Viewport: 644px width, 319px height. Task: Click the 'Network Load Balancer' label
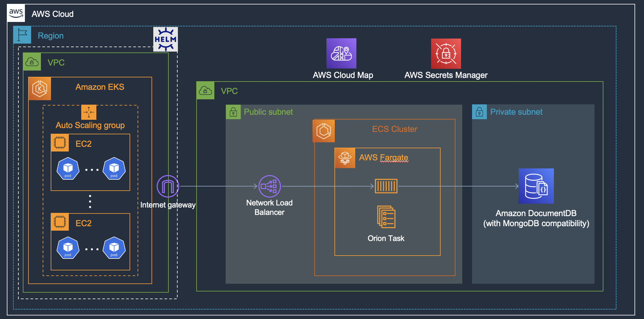pos(270,208)
